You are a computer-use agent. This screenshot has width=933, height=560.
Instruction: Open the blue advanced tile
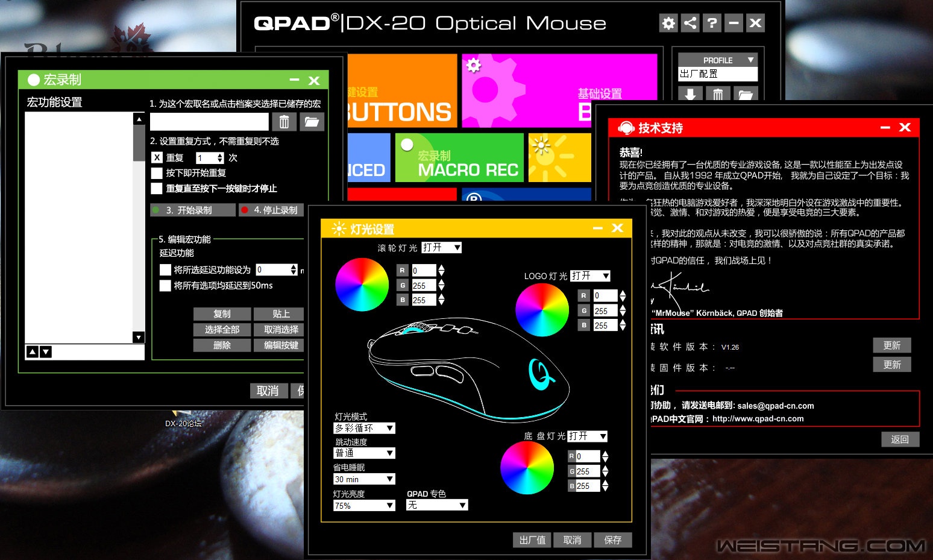369,157
